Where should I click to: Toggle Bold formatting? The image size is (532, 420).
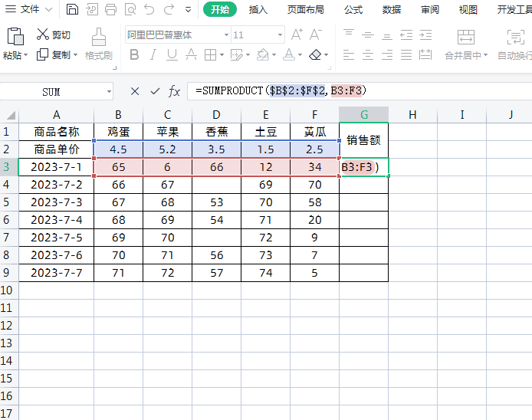click(x=134, y=54)
